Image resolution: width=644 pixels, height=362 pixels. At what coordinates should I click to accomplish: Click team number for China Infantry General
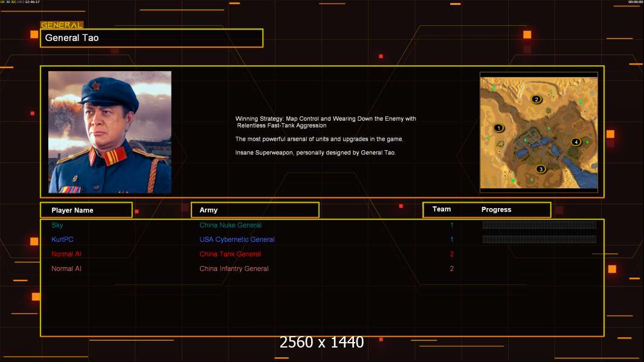[451, 268]
